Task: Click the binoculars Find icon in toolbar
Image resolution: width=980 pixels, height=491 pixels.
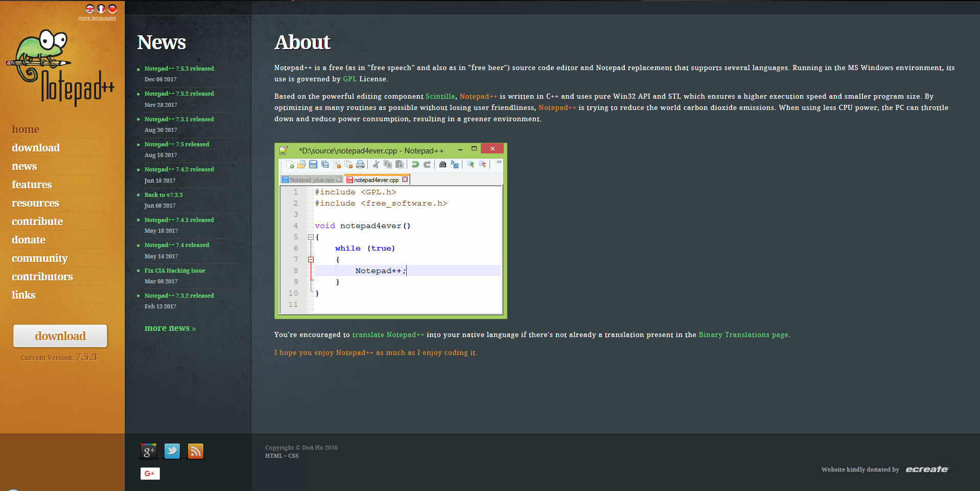Action: coord(442,164)
